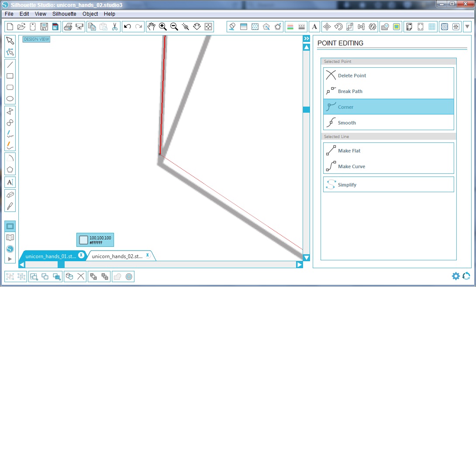Collapse the panel with double chevron

click(307, 38)
